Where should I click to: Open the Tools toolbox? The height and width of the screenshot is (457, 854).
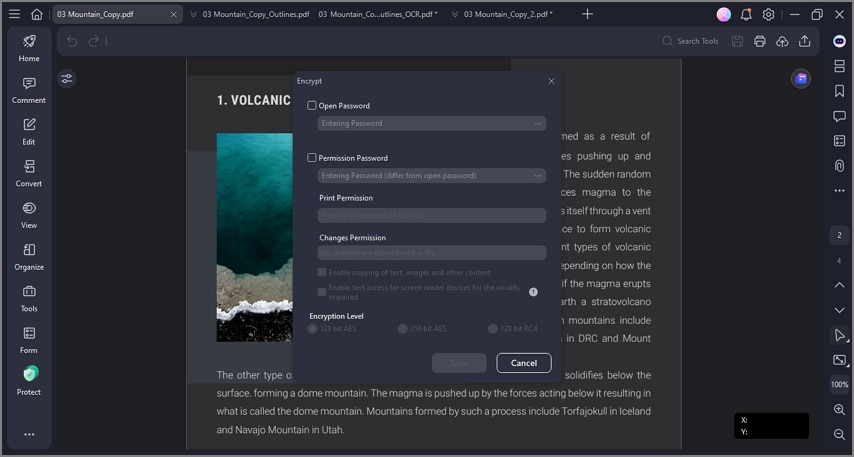coord(29,298)
